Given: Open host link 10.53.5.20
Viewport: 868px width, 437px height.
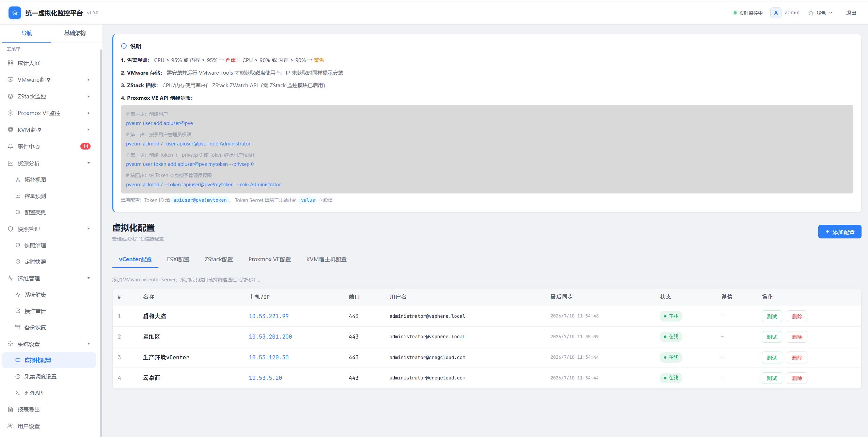Looking at the screenshot, I should coord(265,378).
